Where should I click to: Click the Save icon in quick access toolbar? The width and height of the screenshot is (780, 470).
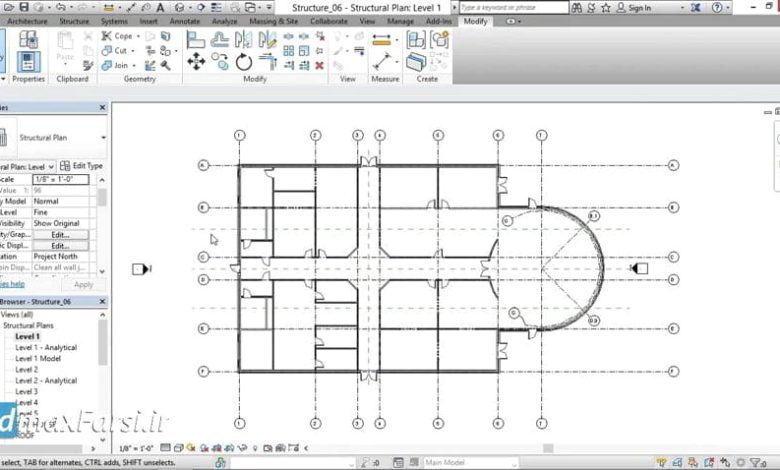(23, 7)
